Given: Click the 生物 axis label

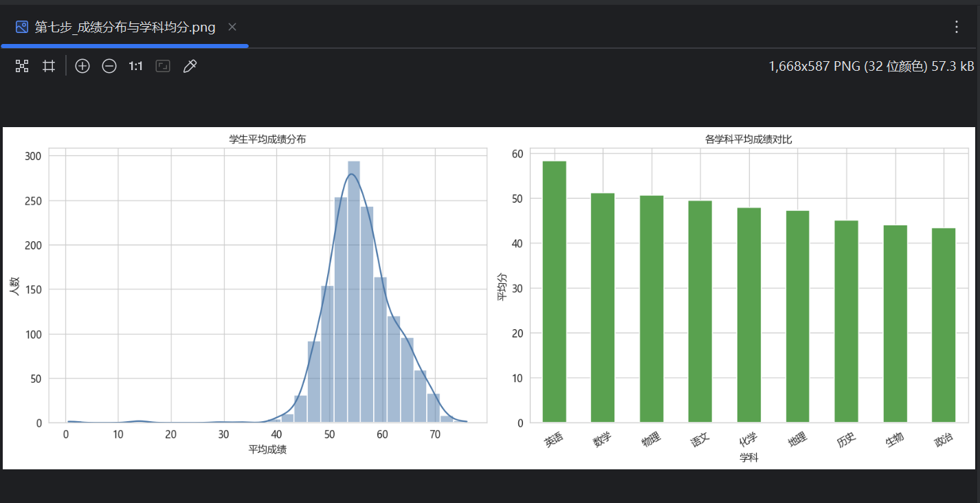Looking at the screenshot, I should [895, 440].
